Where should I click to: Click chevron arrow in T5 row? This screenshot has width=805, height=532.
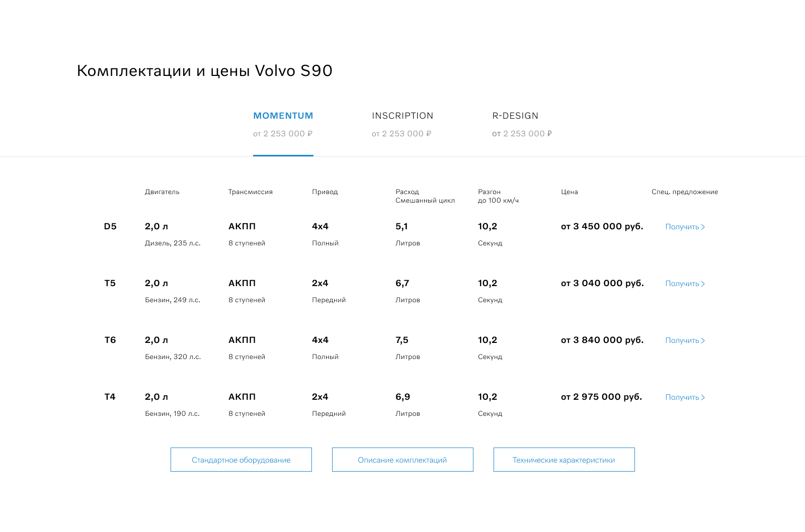pos(703,284)
